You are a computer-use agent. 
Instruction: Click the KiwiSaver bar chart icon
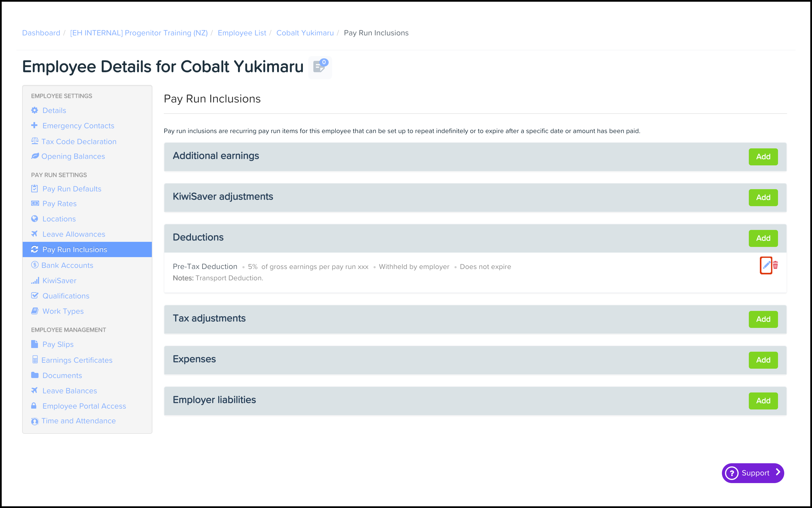point(35,281)
